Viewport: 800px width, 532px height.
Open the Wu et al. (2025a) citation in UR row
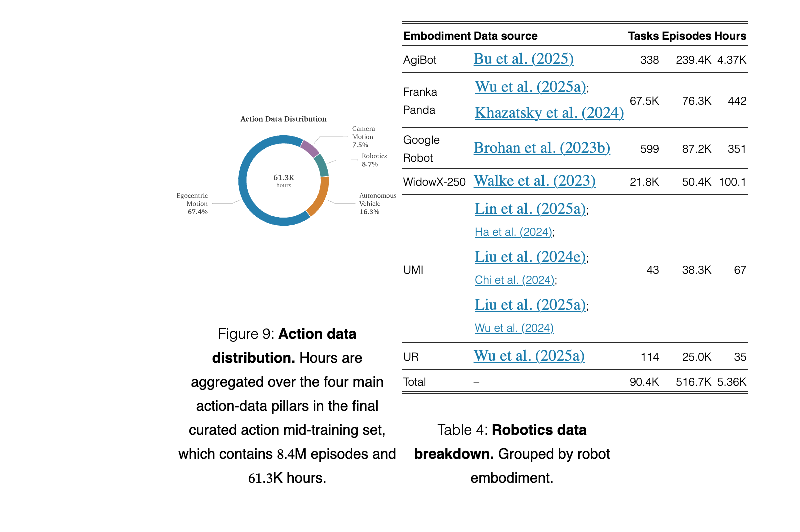point(529,356)
